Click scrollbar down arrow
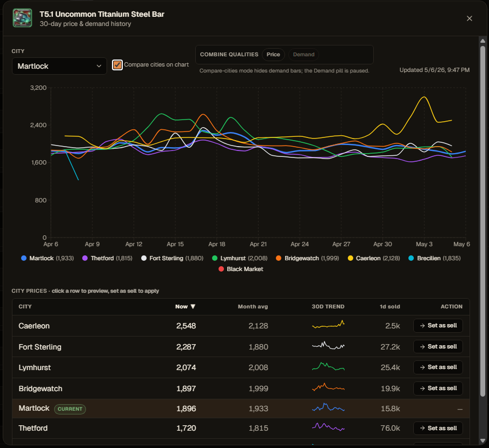Viewport: 489px width, 448px height. tap(483, 441)
